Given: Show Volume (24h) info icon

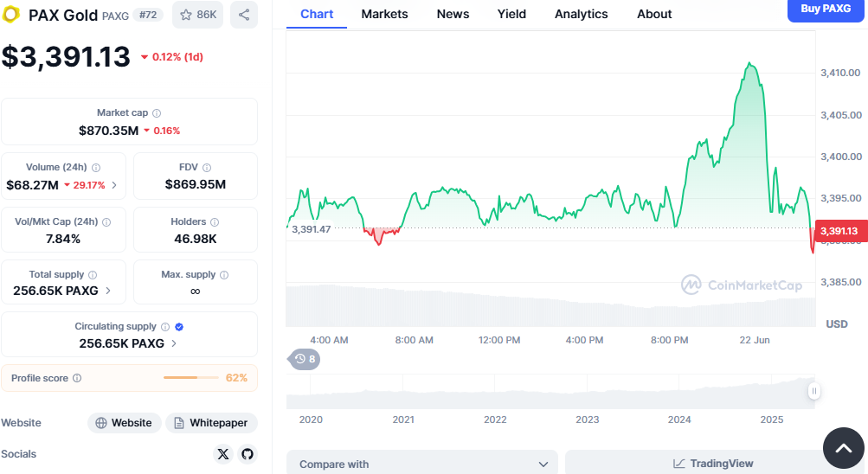Looking at the screenshot, I should point(96,167).
